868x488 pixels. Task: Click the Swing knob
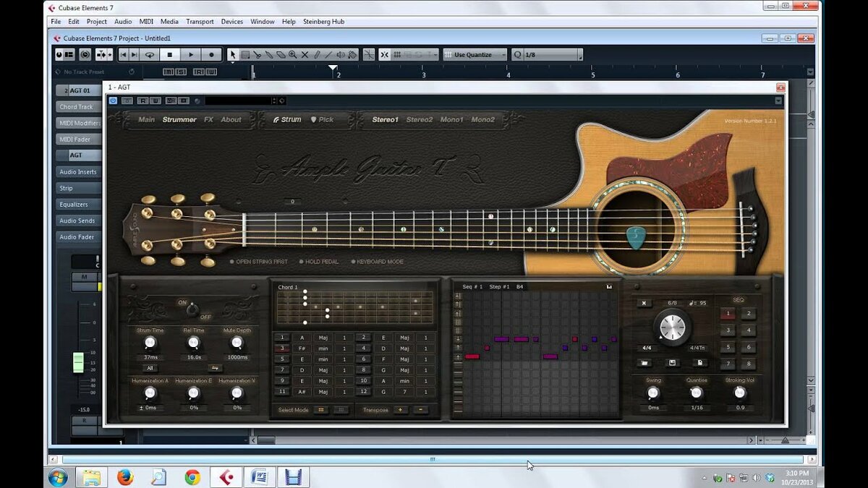tap(653, 393)
